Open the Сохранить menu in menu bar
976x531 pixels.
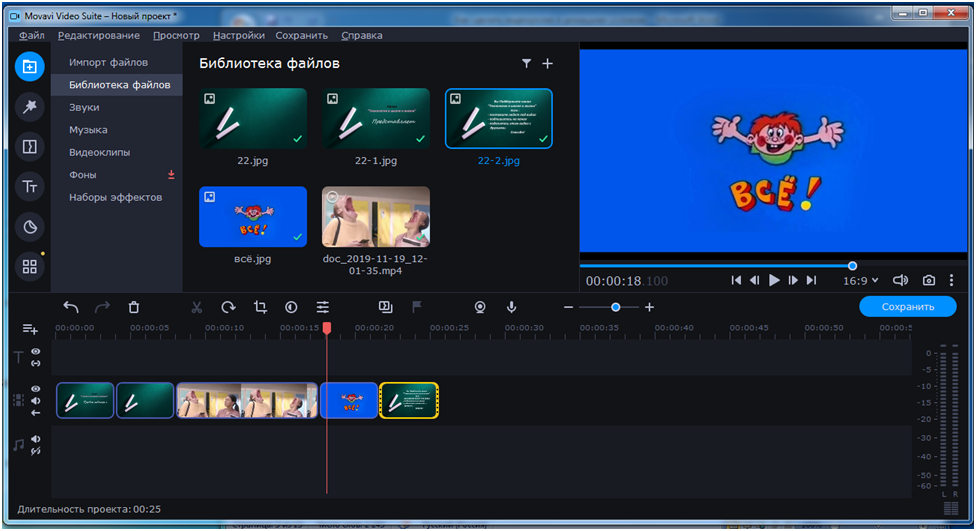pyautogui.click(x=301, y=35)
